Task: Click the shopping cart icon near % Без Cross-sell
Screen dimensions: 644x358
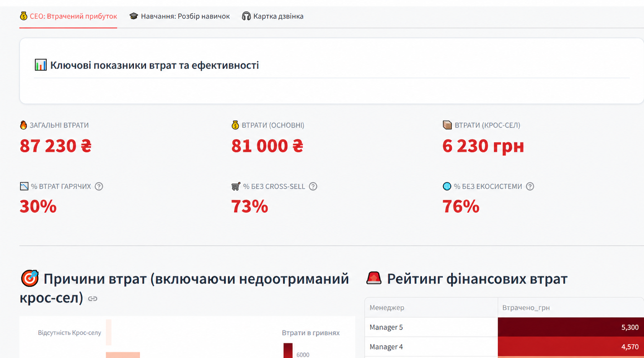Action: point(235,186)
